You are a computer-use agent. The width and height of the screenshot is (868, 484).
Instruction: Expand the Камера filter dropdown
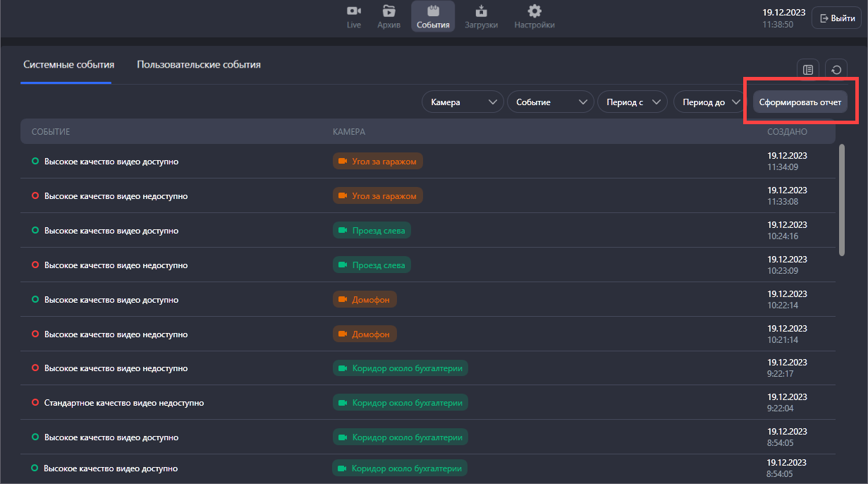click(x=463, y=102)
